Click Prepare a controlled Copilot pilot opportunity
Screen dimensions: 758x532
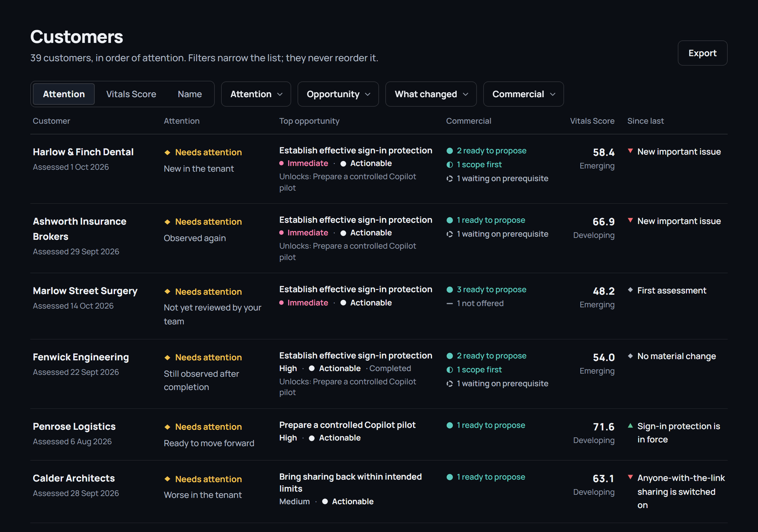point(347,425)
